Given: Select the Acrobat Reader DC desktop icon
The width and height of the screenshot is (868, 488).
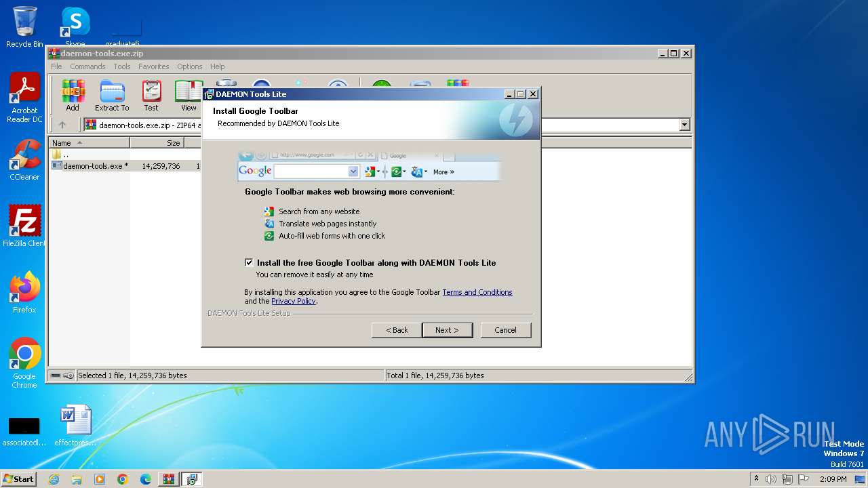Looking at the screenshot, I should pos(24,98).
